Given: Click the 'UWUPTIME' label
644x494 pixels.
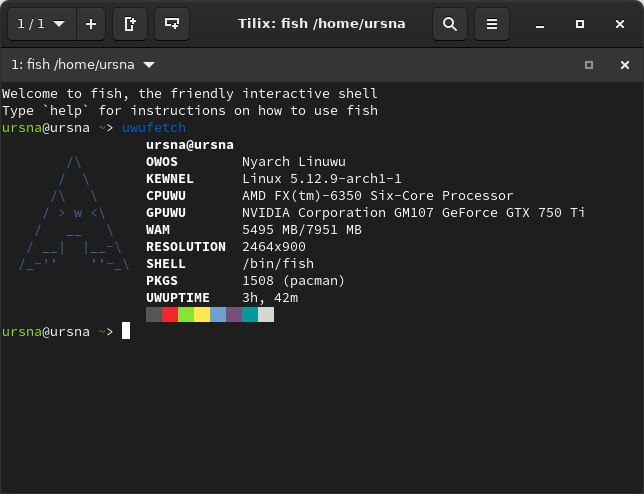Looking at the screenshot, I should 178,298.
